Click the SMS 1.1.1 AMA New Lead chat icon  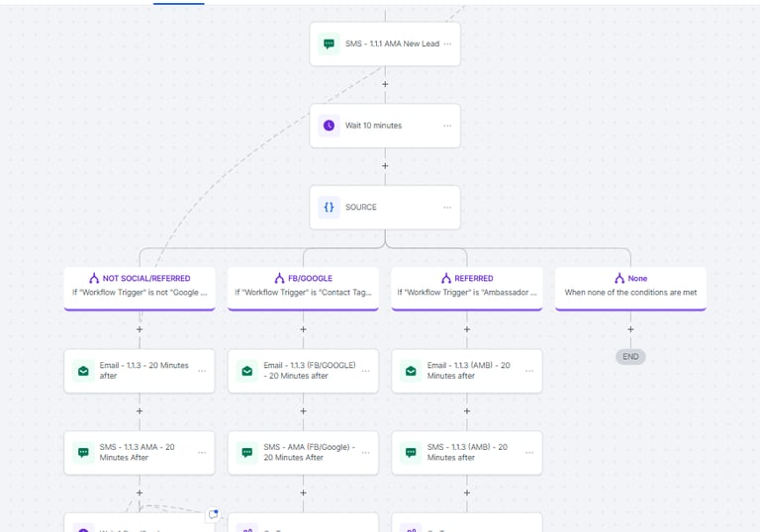pyautogui.click(x=329, y=44)
